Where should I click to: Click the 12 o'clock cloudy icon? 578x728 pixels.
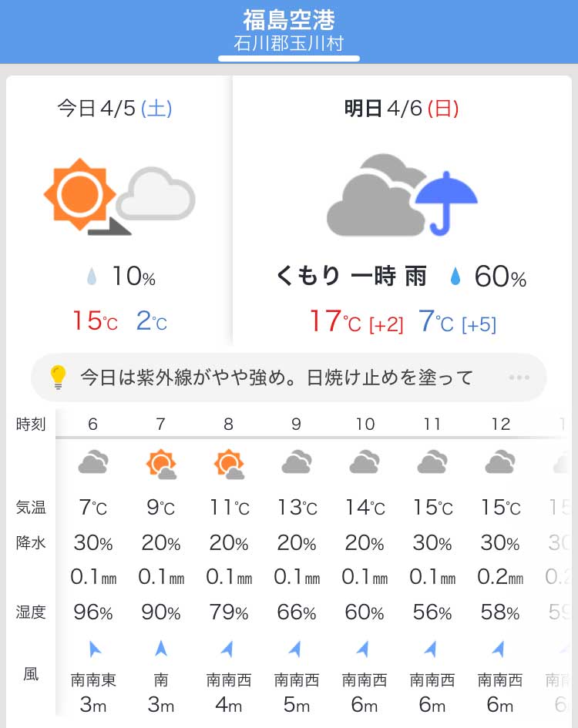tap(500, 462)
